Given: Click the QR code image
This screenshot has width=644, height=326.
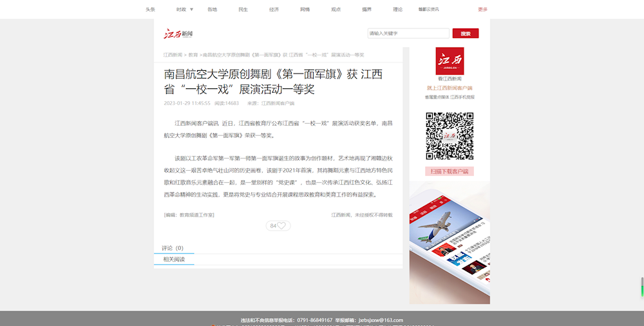Looking at the screenshot, I should pyautogui.click(x=450, y=136).
